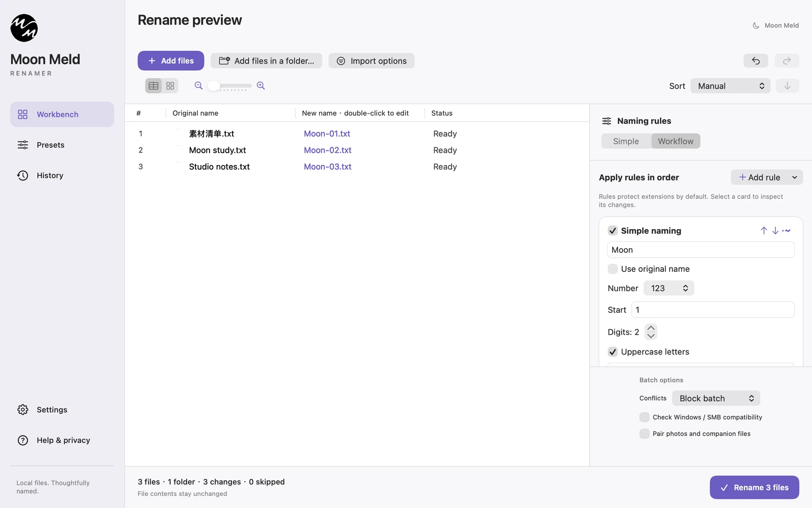Select the Studio notes.txt row
812x508 pixels.
pyautogui.click(x=357, y=167)
